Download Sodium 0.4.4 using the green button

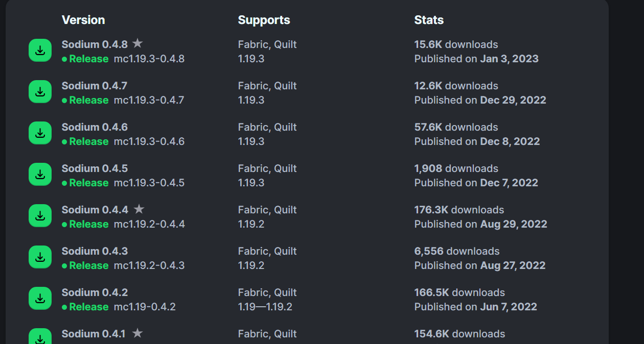pos(40,215)
